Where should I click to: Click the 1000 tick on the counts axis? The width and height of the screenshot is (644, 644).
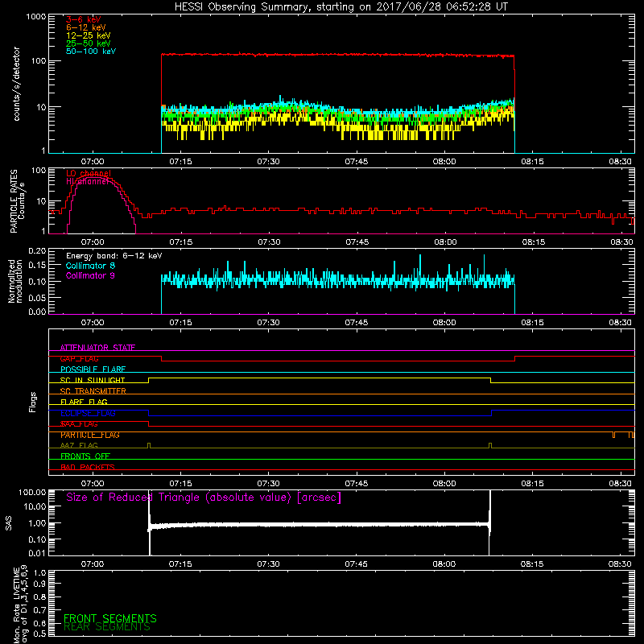tap(35, 17)
